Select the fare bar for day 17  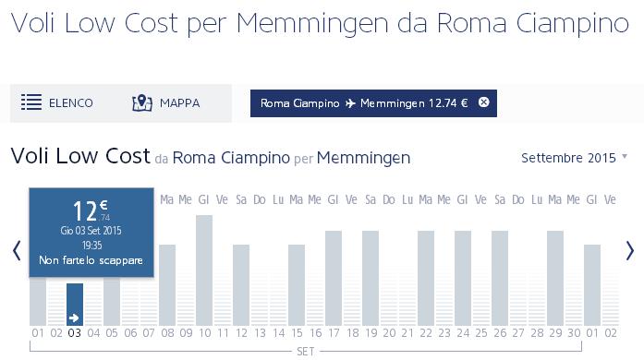(x=334, y=278)
